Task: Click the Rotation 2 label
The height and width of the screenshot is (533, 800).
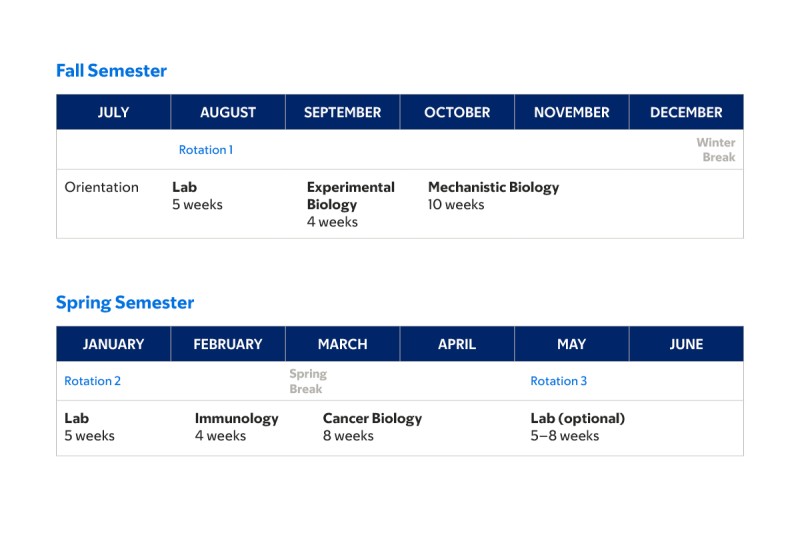Action: click(x=93, y=381)
